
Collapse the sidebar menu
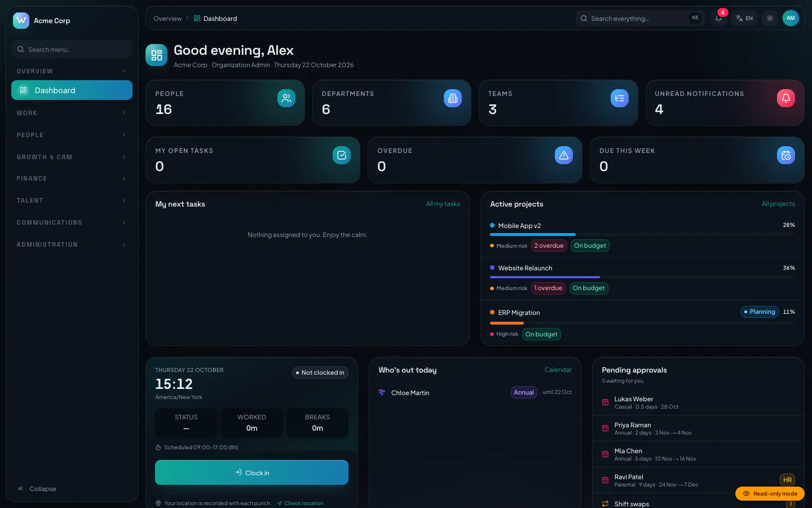coord(37,489)
